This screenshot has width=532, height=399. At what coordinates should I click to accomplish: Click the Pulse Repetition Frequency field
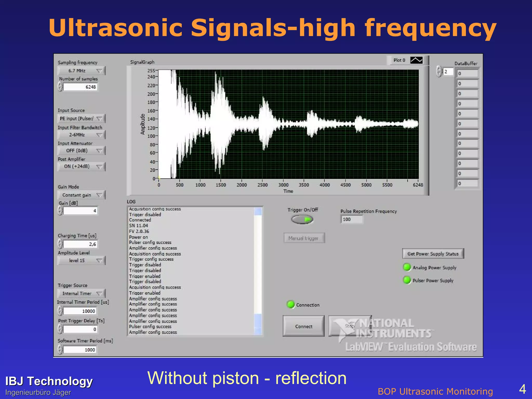352,220
